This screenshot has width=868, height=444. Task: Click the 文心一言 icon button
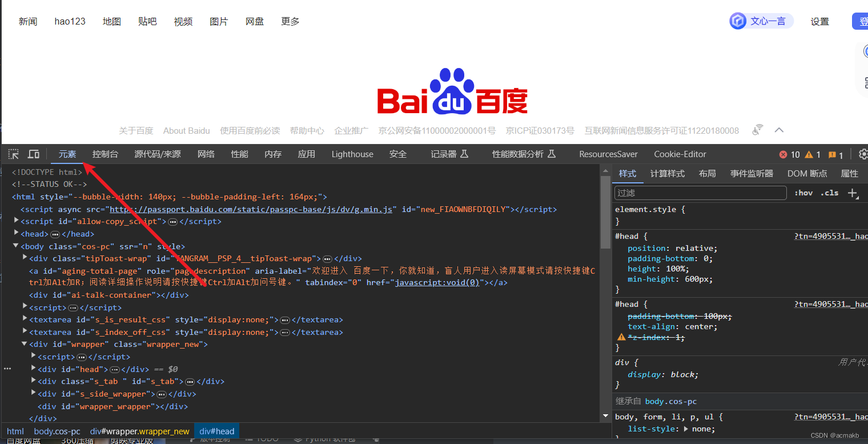click(761, 21)
